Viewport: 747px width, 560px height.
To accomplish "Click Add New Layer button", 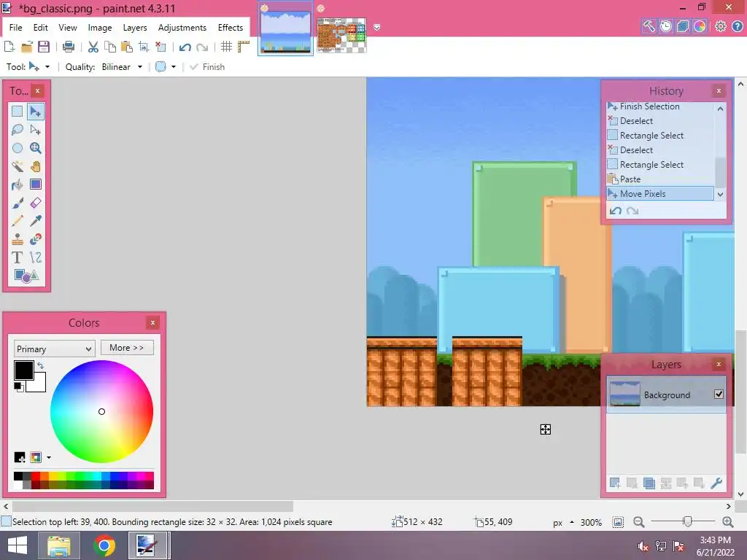I will click(x=615, y=483).
